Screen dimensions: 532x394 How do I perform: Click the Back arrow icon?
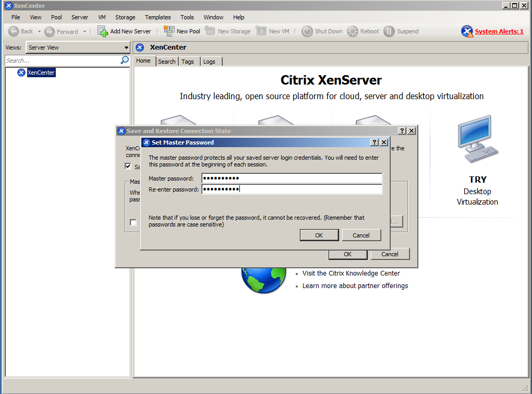click(x=14, y=31)
